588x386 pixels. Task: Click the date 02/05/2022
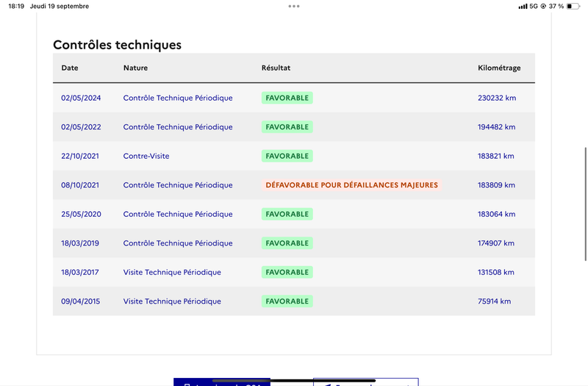click(81, 127)
